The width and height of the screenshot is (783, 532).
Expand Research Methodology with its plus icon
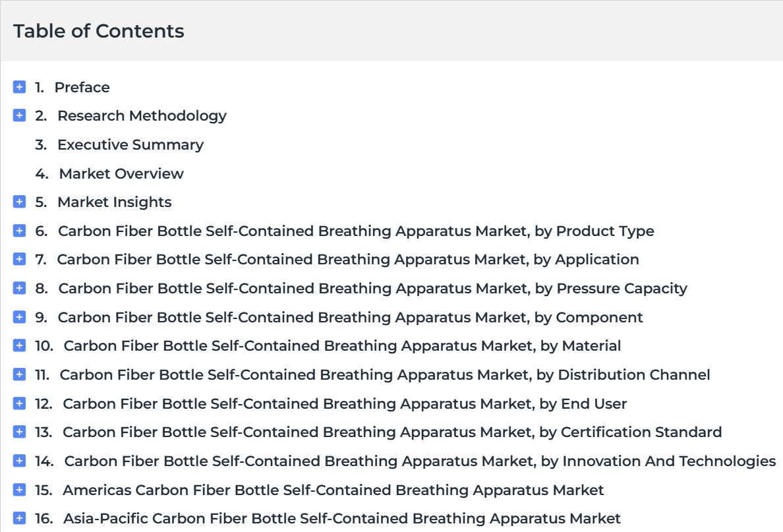19,115
